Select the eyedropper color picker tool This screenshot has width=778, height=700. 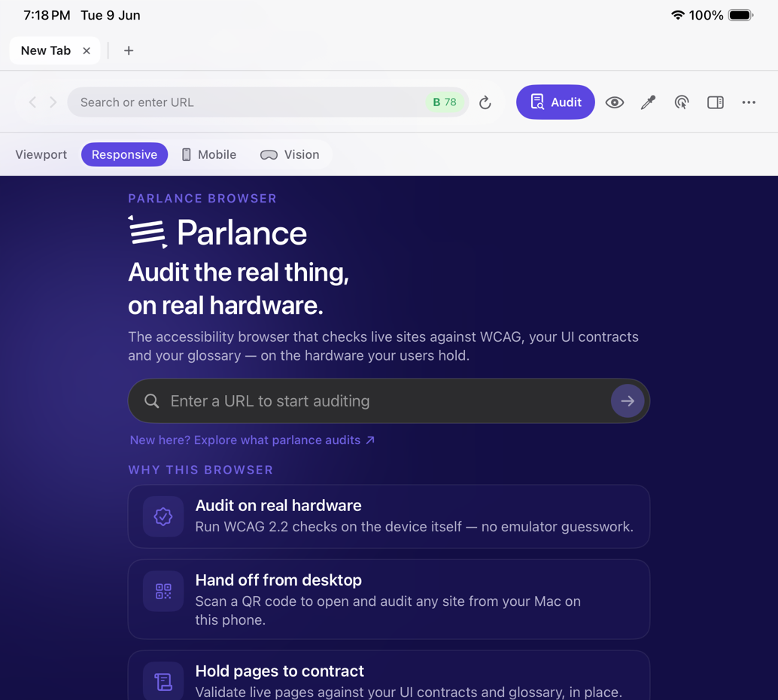648,102
